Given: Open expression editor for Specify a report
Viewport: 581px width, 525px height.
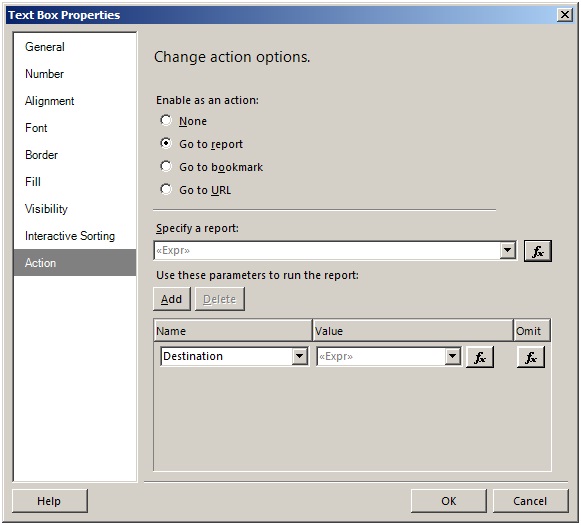Looking at the screenshot, I should tap(538, 251).
